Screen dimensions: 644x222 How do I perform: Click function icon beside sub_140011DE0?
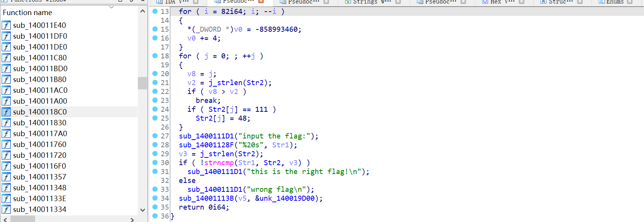coord(6,47)
